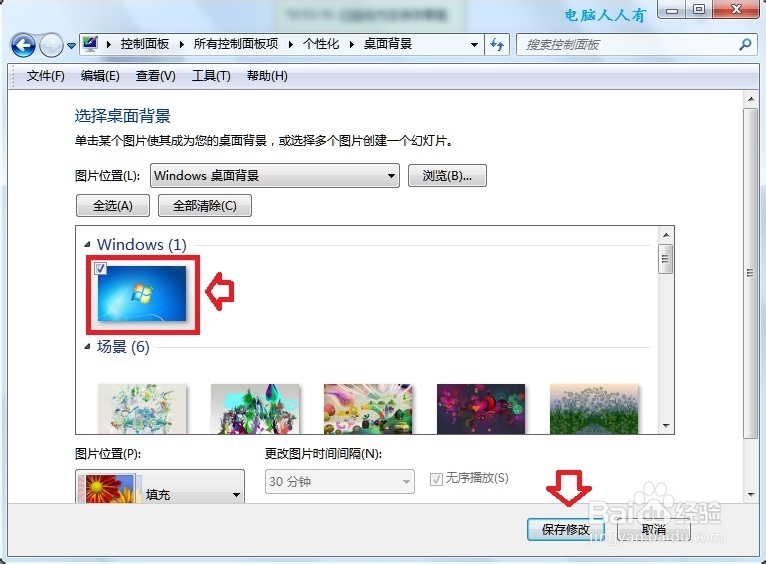
Task: Open the recent pages dropdown arrow
Action: (x=71, y=45)
